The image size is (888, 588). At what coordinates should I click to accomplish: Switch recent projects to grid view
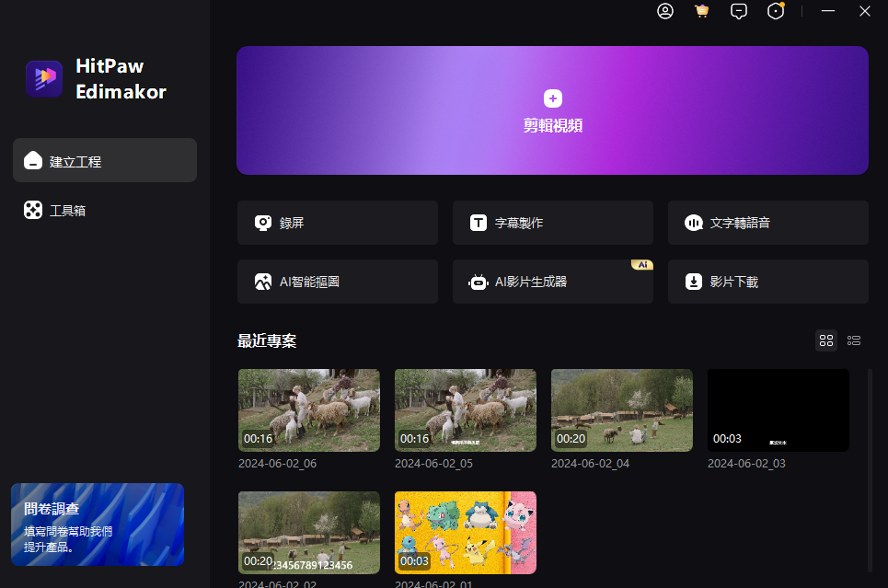pyautogui.click(x=826, y=340)
